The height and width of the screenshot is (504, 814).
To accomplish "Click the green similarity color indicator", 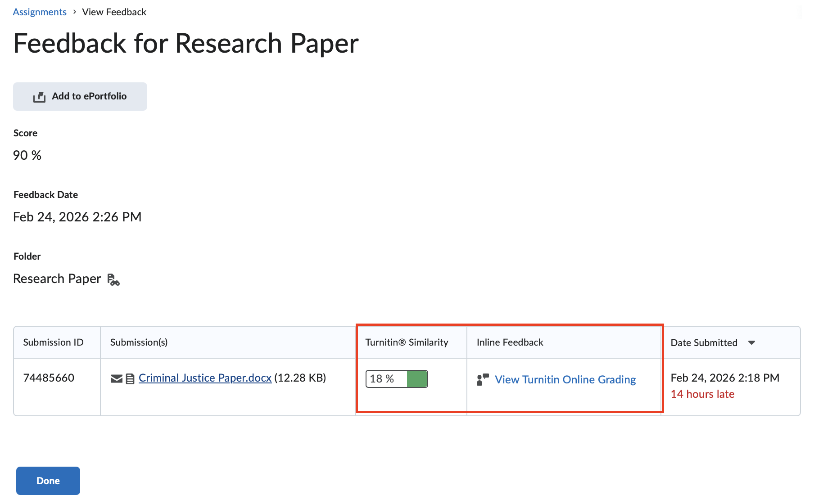I will click(417, 379).
